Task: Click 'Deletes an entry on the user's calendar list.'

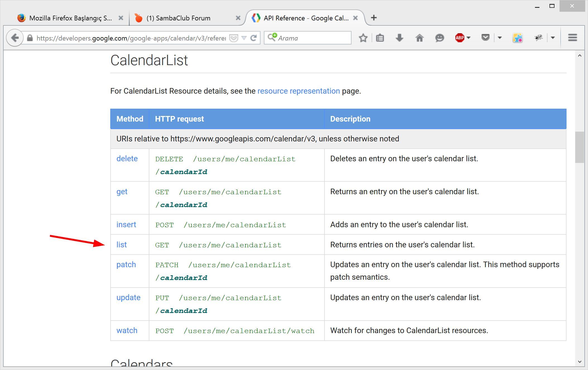Action: point(404,159)
